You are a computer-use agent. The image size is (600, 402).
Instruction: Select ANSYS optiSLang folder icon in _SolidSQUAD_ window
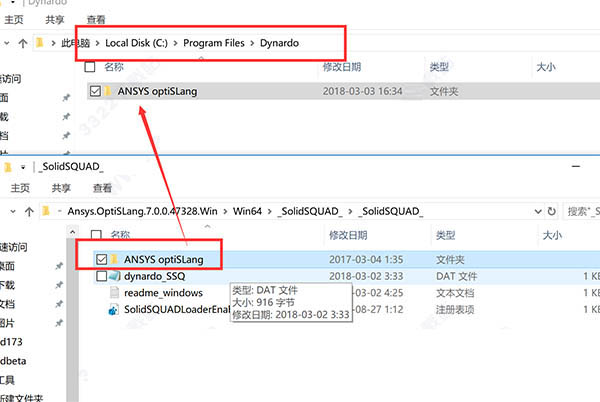click(x=115, y=259)
